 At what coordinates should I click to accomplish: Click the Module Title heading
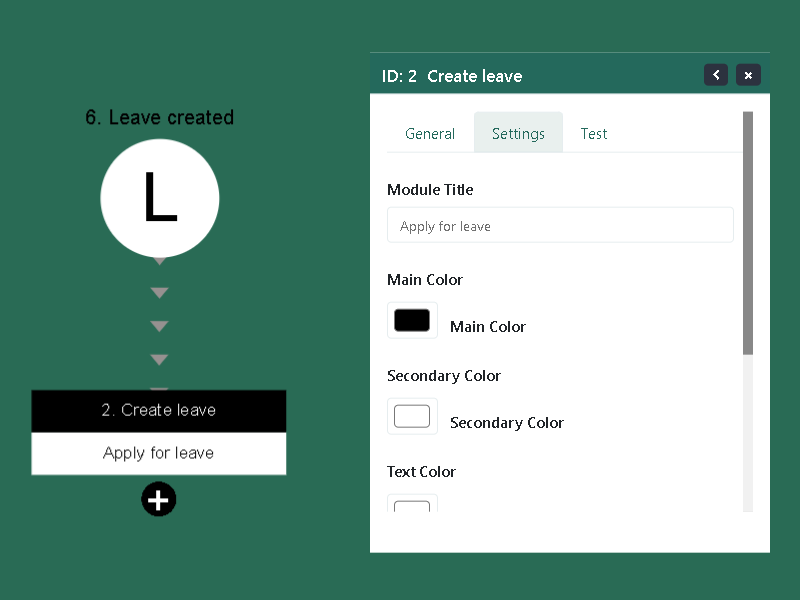point(430,190)
